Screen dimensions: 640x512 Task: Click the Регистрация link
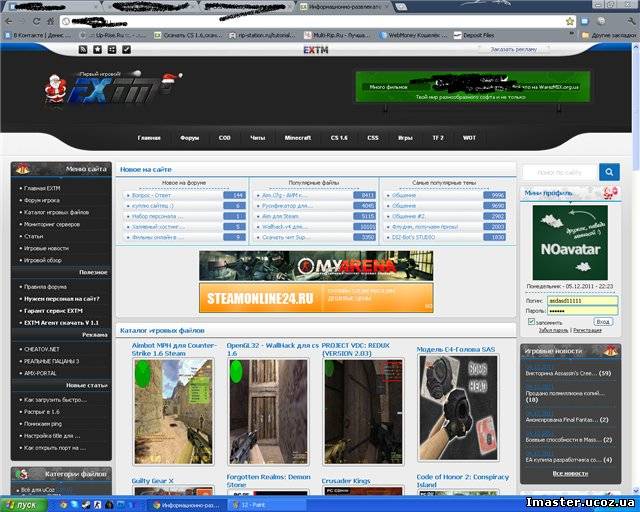point(587,330)
